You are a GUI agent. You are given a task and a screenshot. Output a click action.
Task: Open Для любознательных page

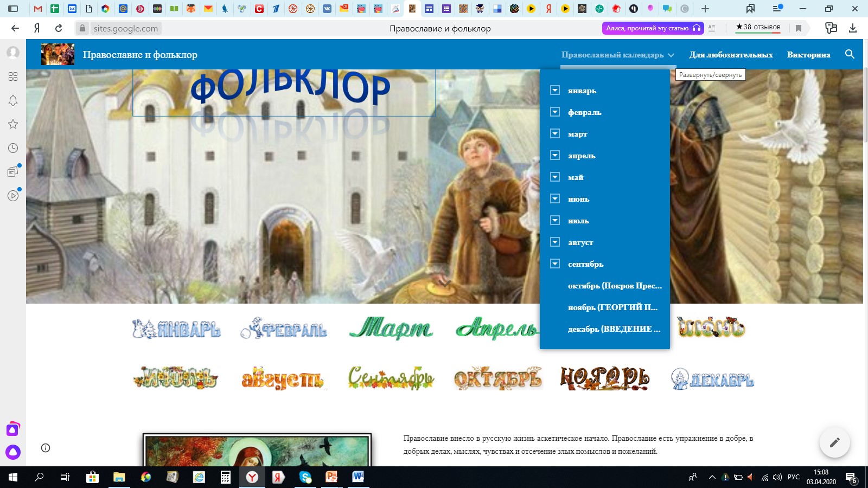731,55
